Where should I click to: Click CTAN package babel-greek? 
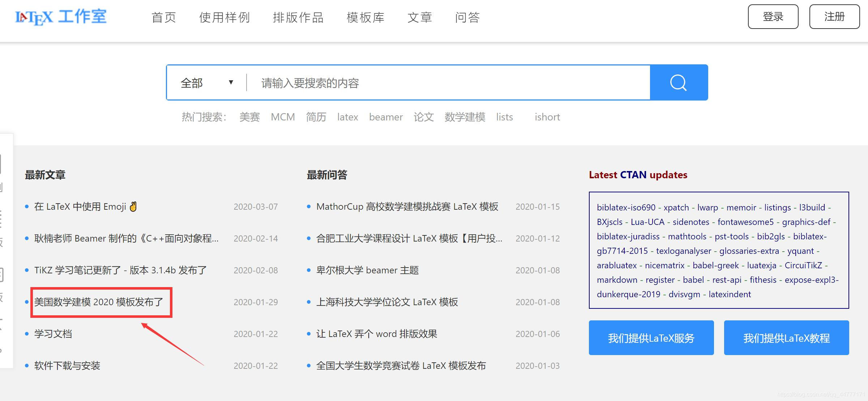(715, 265)
